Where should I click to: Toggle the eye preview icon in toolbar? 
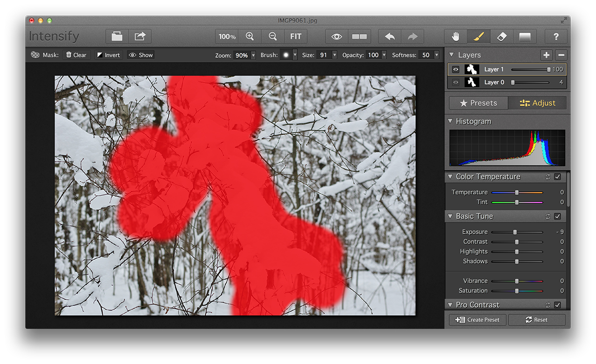[x=337, y=36]
